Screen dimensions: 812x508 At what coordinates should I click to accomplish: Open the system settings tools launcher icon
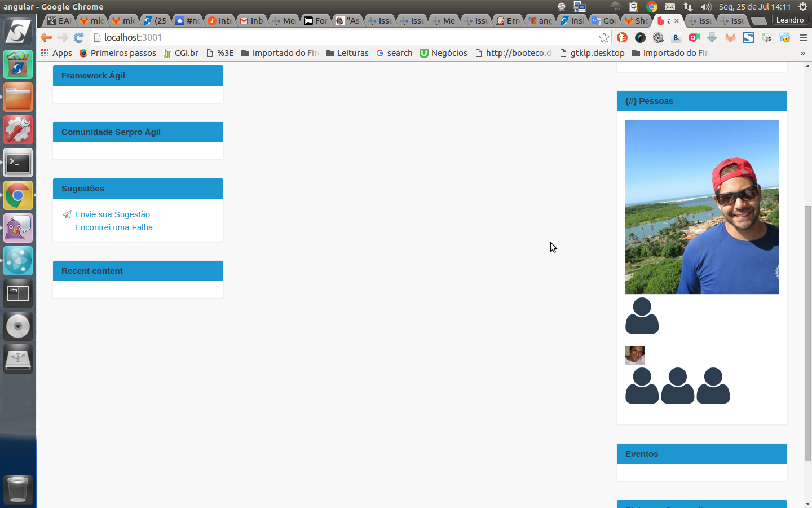pos(18,130)
